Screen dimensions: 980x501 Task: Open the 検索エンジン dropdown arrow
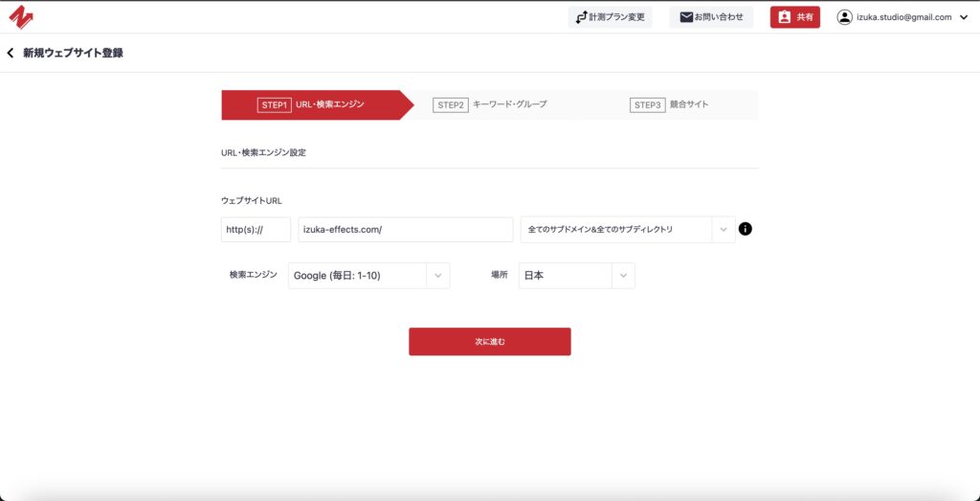click(x=437, y=276)
